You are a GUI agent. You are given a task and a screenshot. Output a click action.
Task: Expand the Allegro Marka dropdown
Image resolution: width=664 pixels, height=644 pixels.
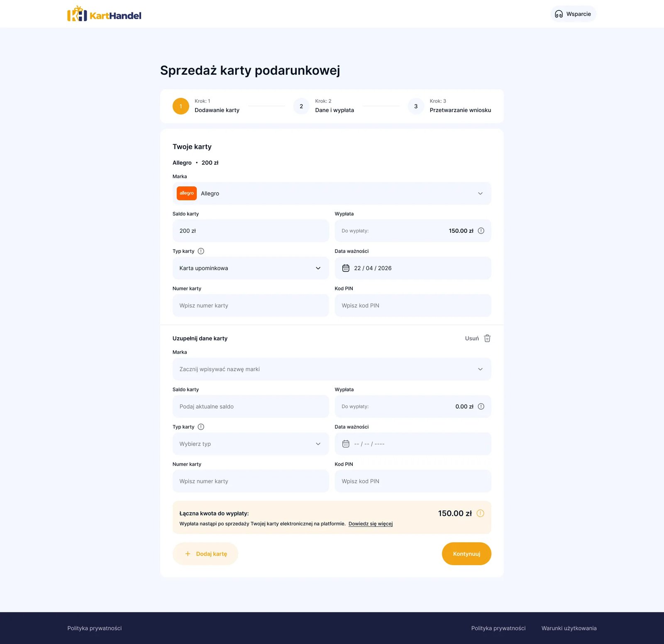coord(332,193)
